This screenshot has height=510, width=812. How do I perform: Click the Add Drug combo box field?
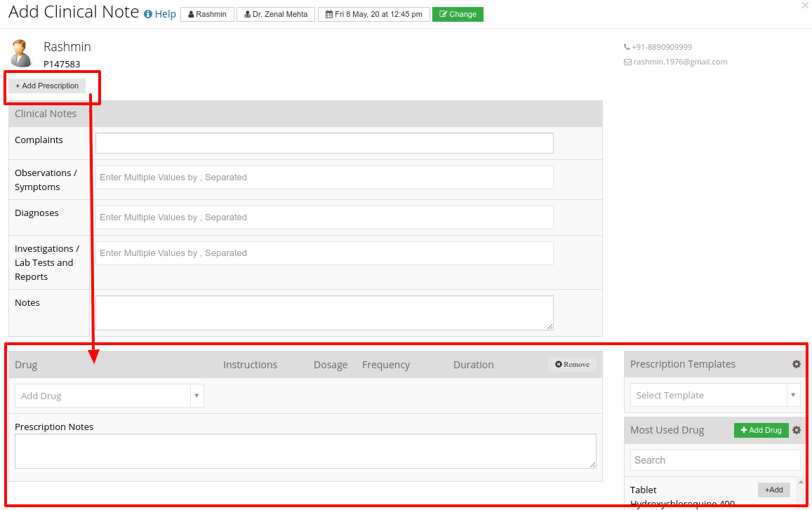[x=103, y=396]
